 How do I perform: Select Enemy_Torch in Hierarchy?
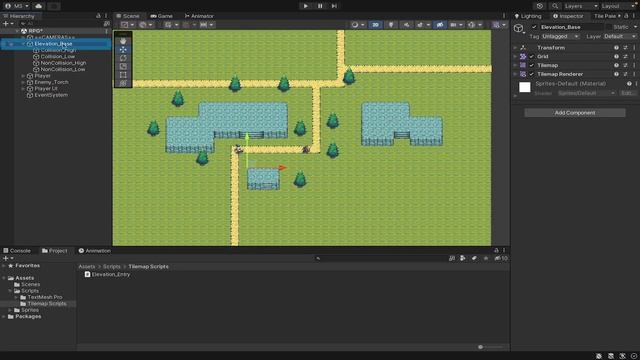click(51, 82)
